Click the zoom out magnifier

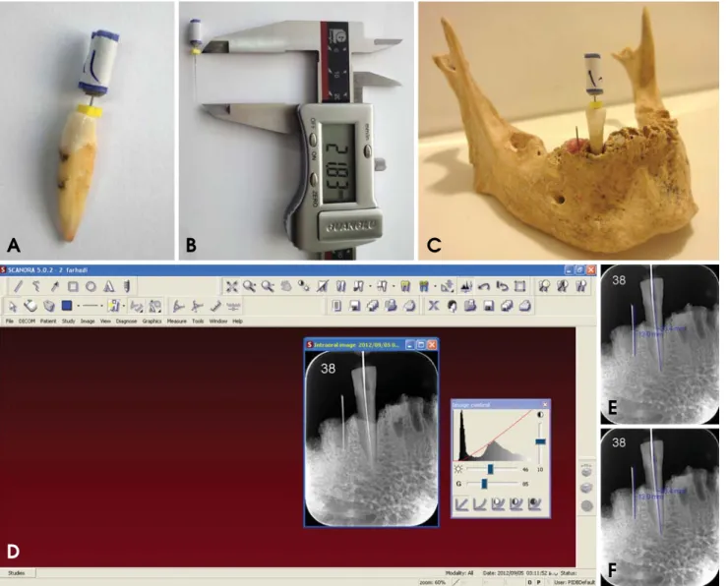[x=268, y=286]
